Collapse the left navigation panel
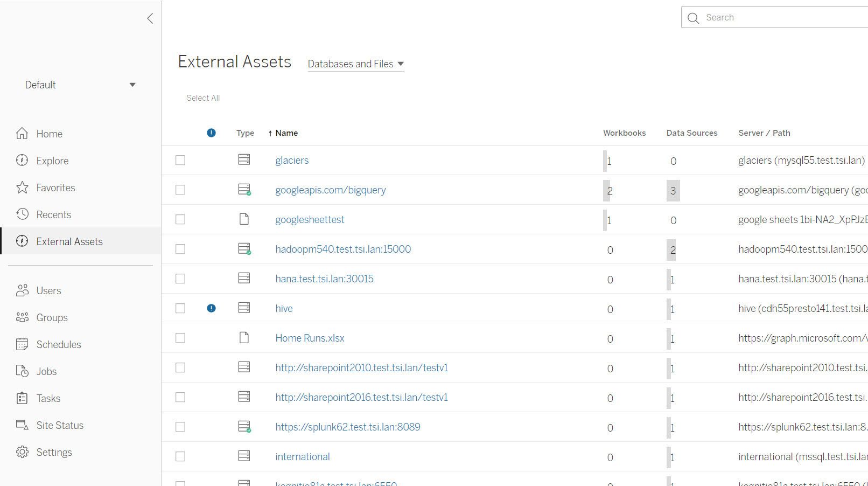868x486 pixels. point(150,18)
